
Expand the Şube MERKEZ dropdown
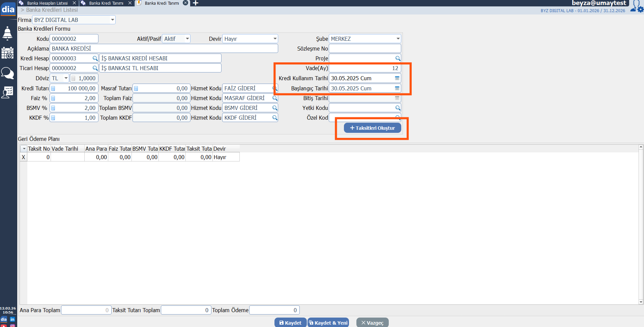pos(398,39)
